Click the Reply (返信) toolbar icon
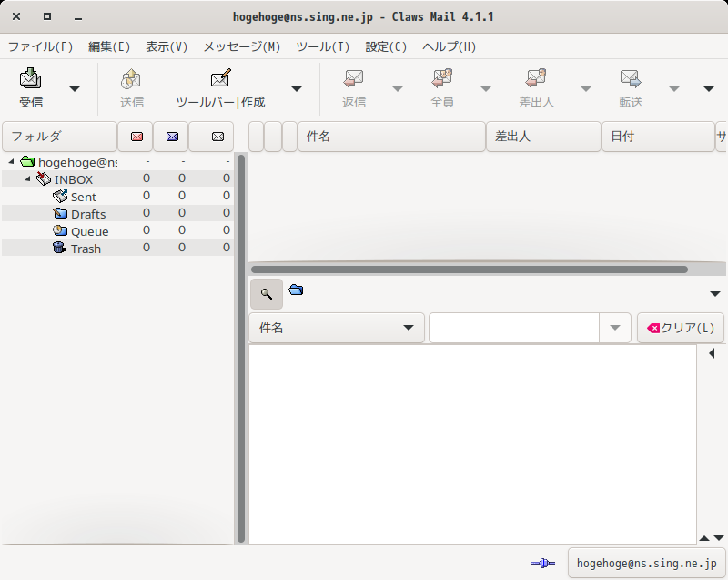728x580 pixels. 354,88
